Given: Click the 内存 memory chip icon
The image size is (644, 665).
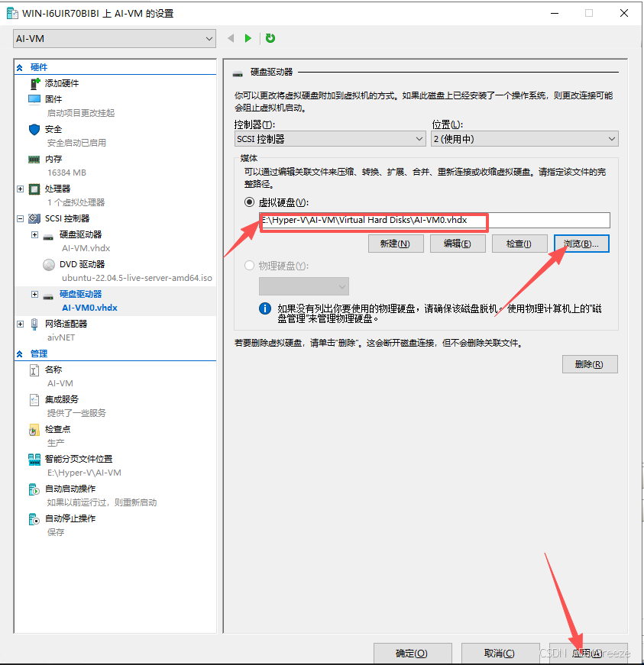Looking at the screenshot, I should [x=34, y=160].
